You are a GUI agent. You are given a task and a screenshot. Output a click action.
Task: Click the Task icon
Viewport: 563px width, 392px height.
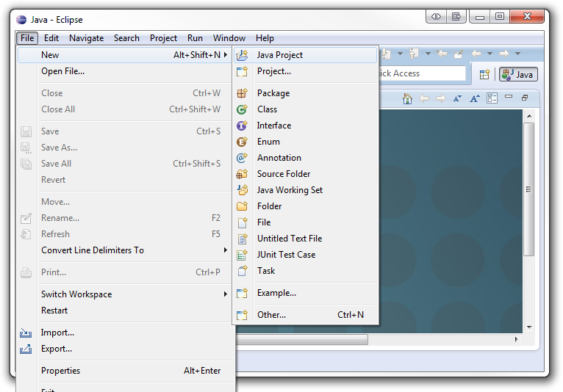242,271
